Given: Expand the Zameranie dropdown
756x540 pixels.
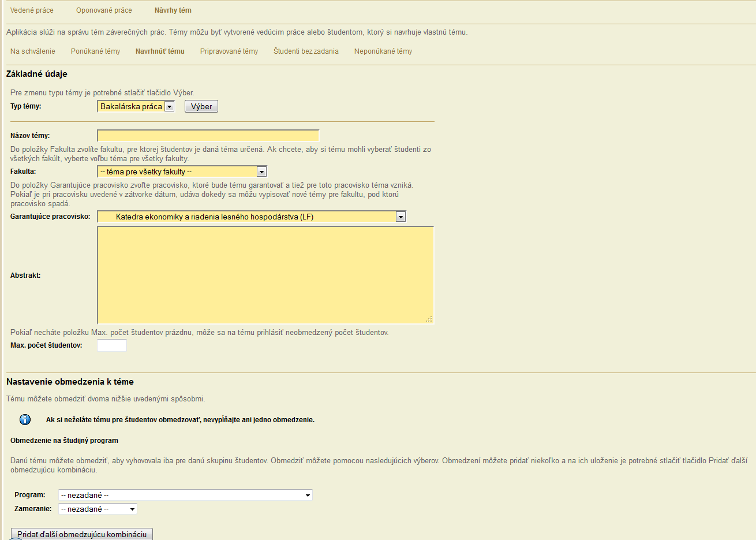Looking at the screenshot, I should [x=98, y=509].
